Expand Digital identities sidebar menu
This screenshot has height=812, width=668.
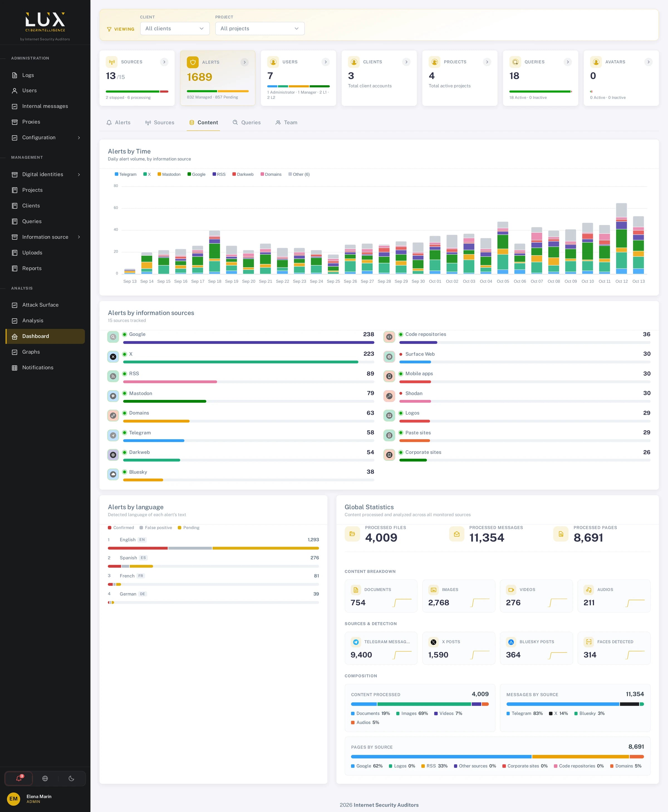click(x=45, y=174)
